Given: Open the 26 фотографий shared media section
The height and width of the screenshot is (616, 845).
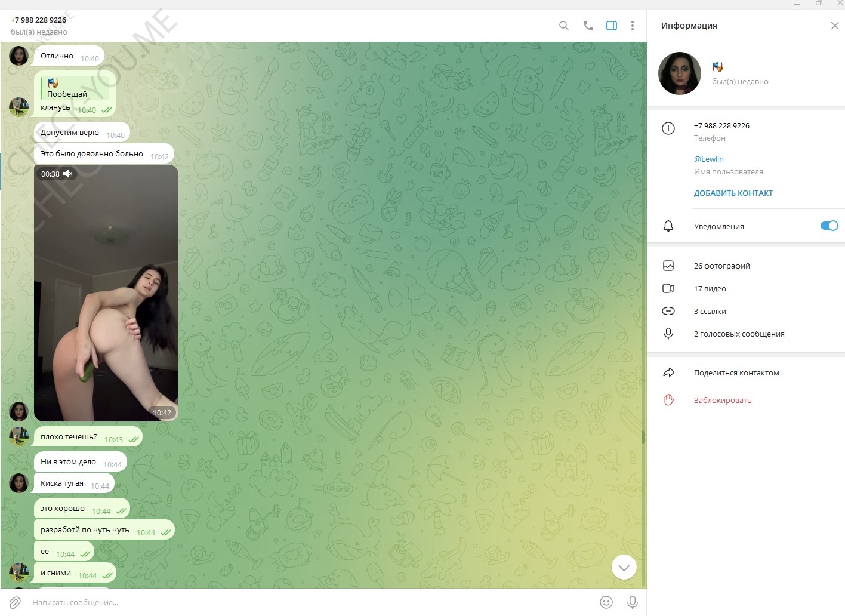Looking at the screenshot, I should (x=721, y=266).
